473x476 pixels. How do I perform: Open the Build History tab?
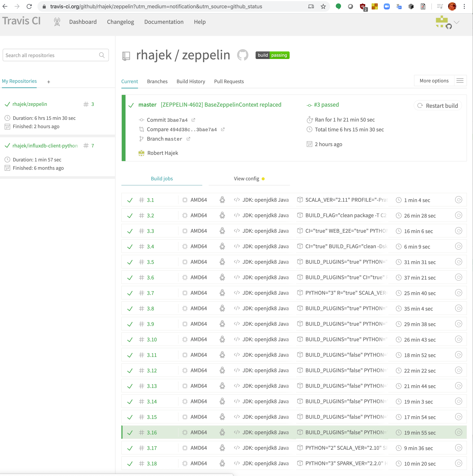pyautogui.click(x=191, y=81)
